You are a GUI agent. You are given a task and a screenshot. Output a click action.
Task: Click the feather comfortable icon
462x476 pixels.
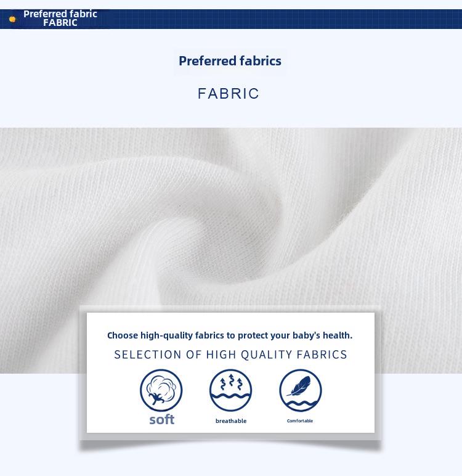pos(301,390)
